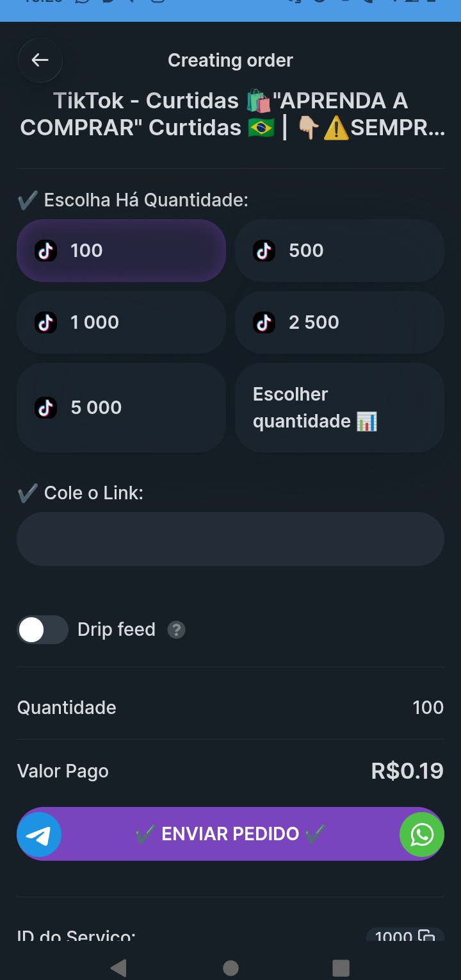
Task: Click ENVIAR PEDIDO to submit order
Action: click(x=230, y=834)
